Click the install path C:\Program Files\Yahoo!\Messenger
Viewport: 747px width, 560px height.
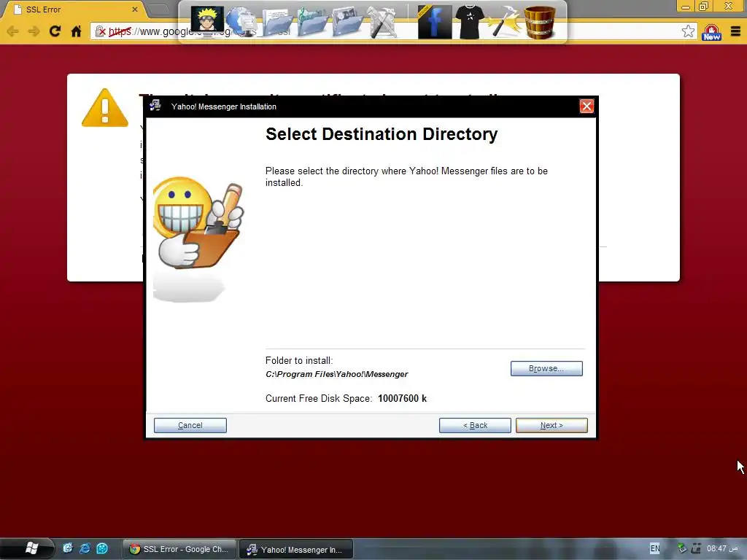pyautogui.click(x=336, y=374)
